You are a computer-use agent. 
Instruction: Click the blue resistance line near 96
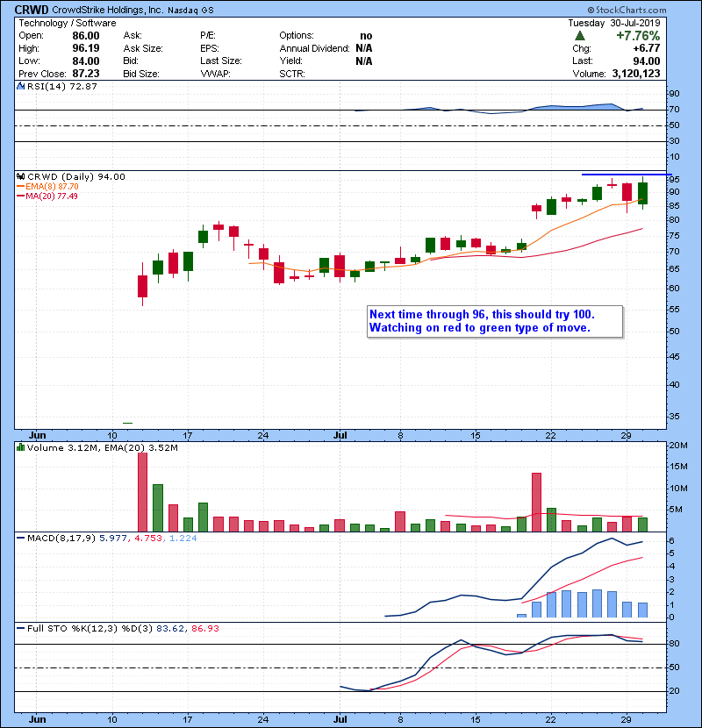[627, 175]
